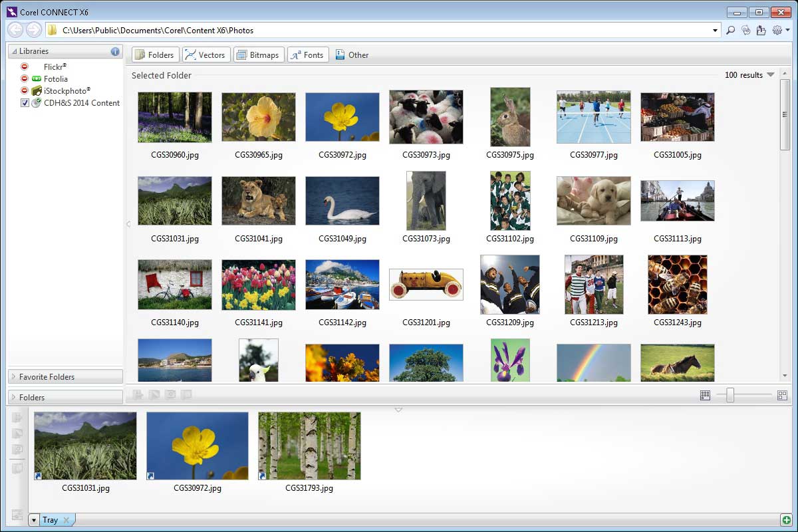Open the settings gear icon
The height and width of the screenshot is (532, 798).
coord(776,31)
